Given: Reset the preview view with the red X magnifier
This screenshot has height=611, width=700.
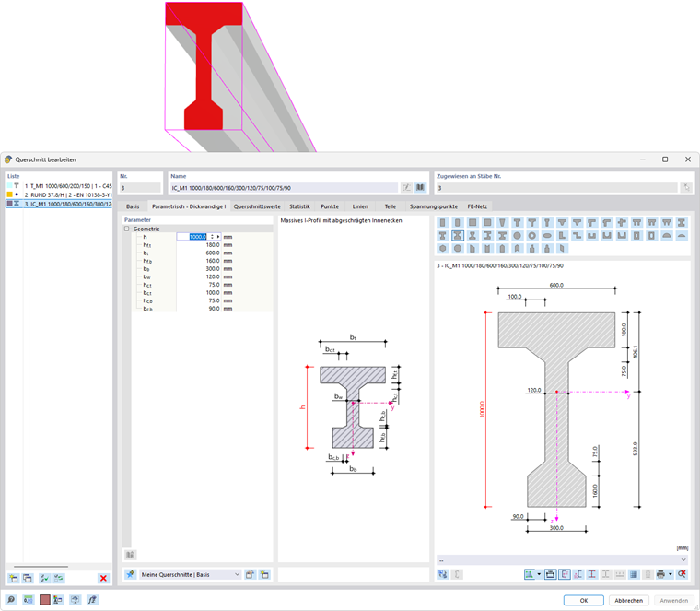Looking at the screenshot, I should pyautogui.click(x=682, y=574).
